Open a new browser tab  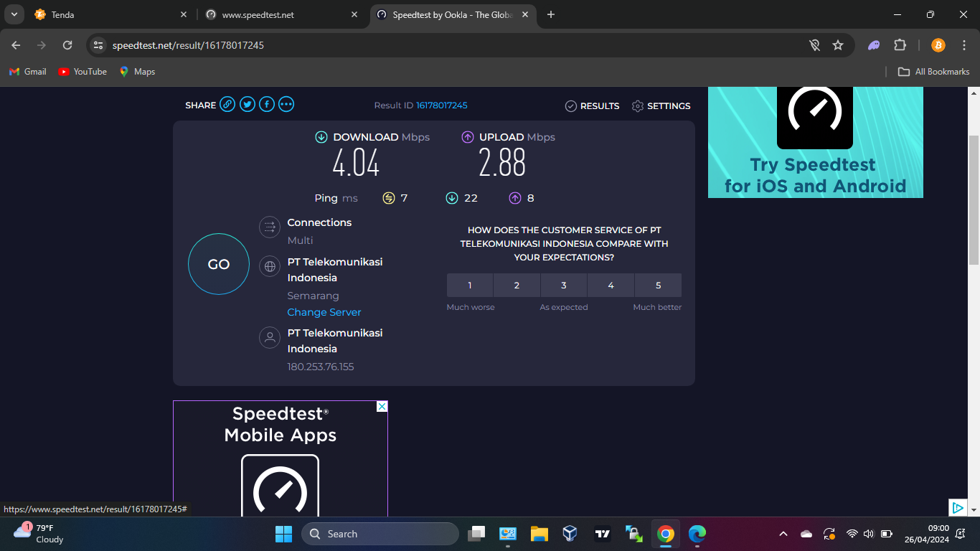(551, 14)
